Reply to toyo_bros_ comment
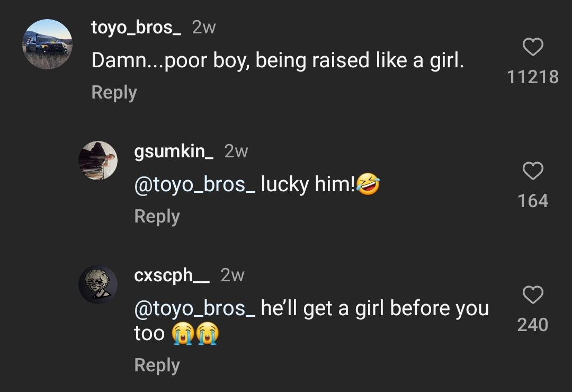Viewport: 572px width, 392px height. (114, 93)
